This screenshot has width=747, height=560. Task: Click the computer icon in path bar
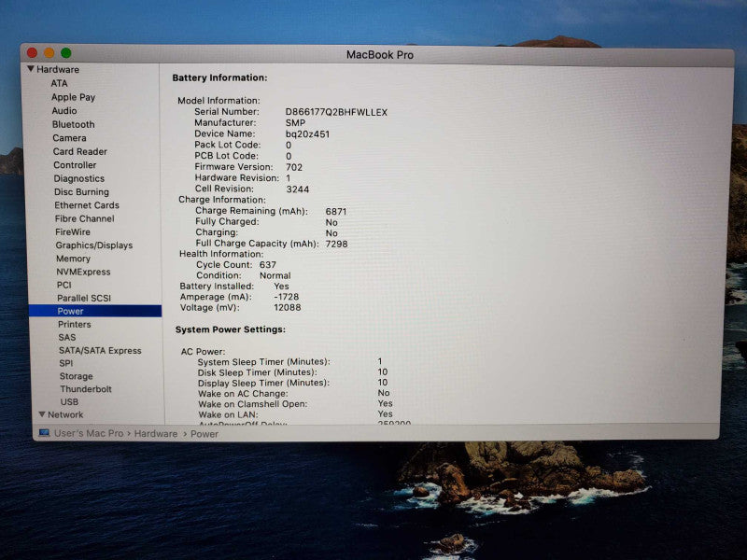[x=44, y=433]
